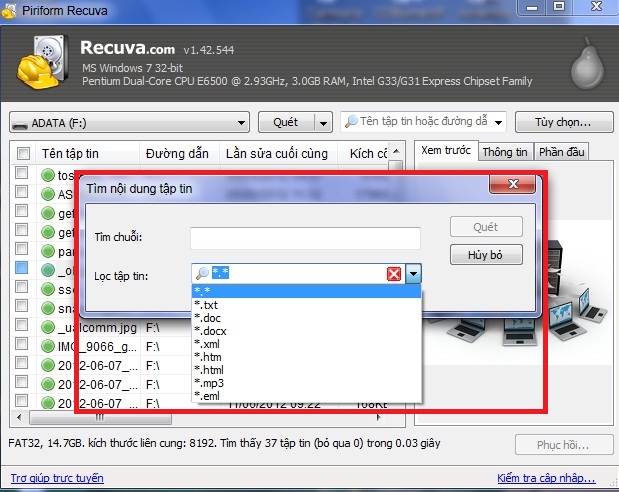The image size is (619, 492).
Task: Click the green status dot of the _ualcomm.jpg row
Action: tap(48, 327)
